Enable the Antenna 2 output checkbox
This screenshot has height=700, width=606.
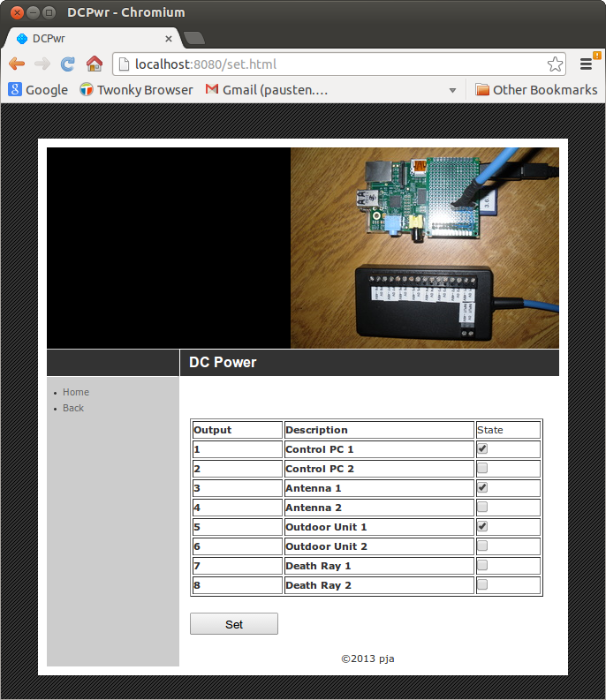pyautogui.click(x=482, y=508)
